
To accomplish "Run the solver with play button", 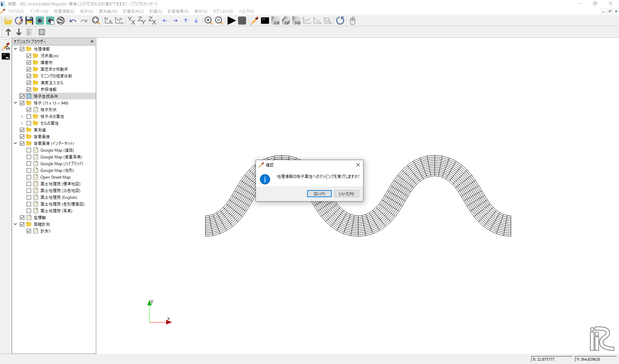I will (231, 21).
